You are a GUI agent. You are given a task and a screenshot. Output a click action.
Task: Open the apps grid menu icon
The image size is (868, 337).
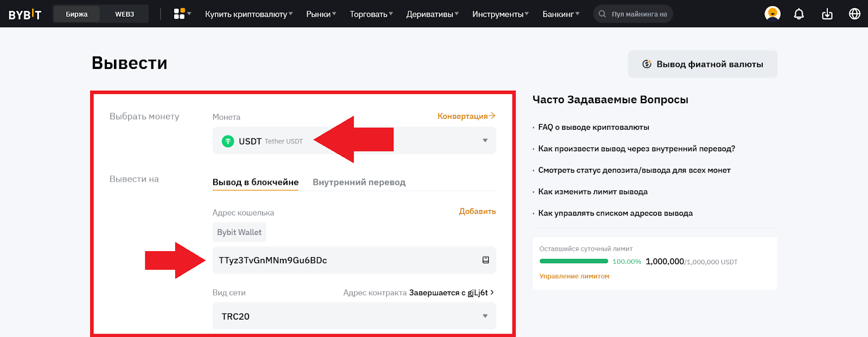click(180, 14)
